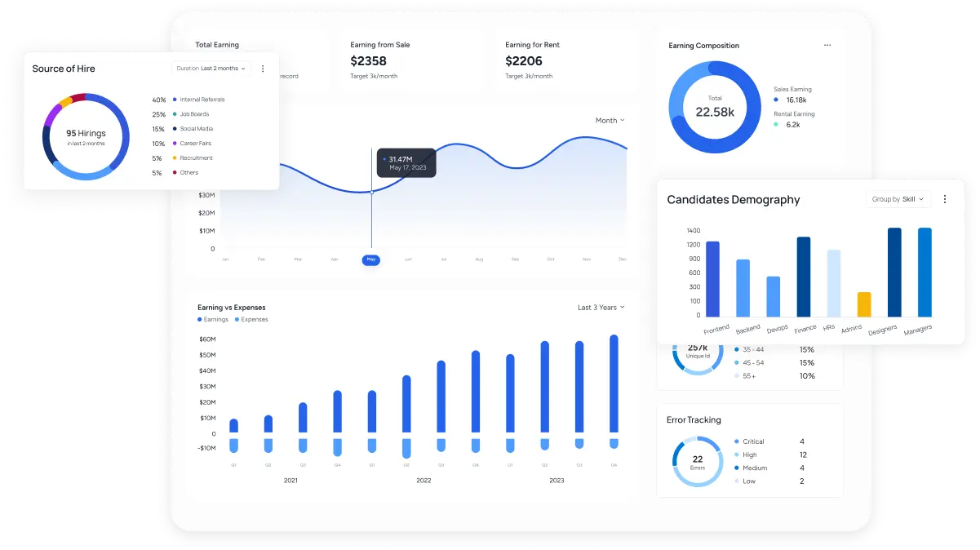Toggle the Earnings legend item

pos(213,320)
